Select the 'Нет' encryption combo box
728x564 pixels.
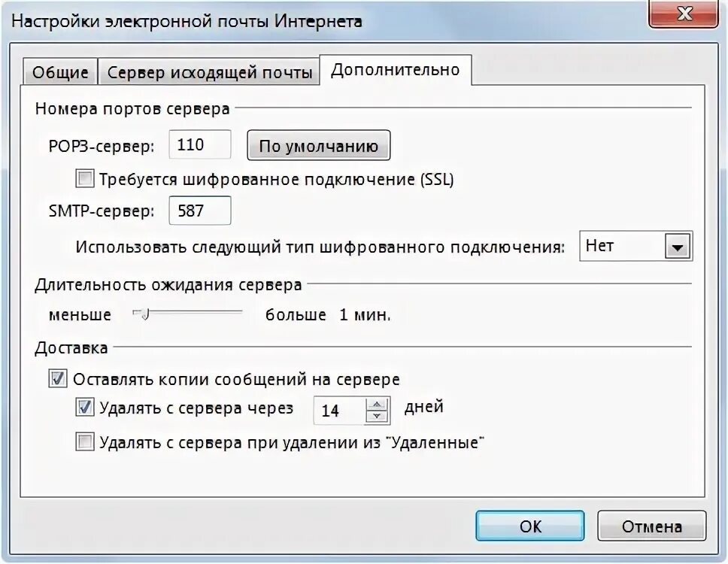click(x=635, y=246)
